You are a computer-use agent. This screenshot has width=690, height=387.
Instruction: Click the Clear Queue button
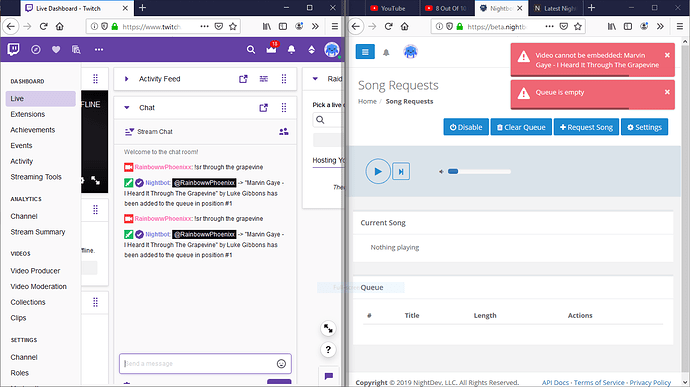[521, 127]
